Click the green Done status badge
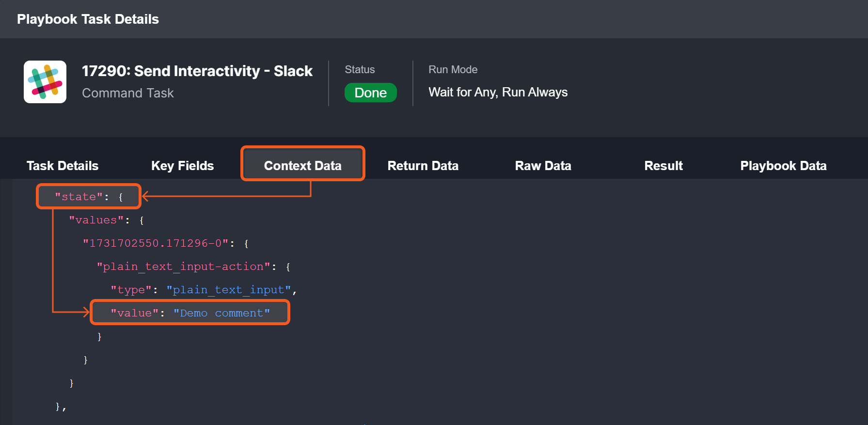Screen dimensions: 868x425 coord(370,93)
